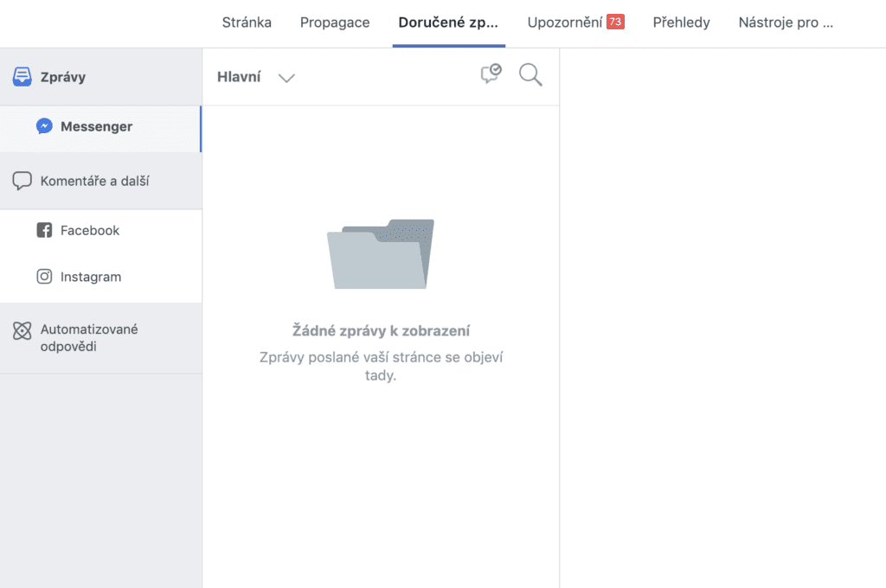Open search with the magnifying glass icon

(x=530, y=75)
